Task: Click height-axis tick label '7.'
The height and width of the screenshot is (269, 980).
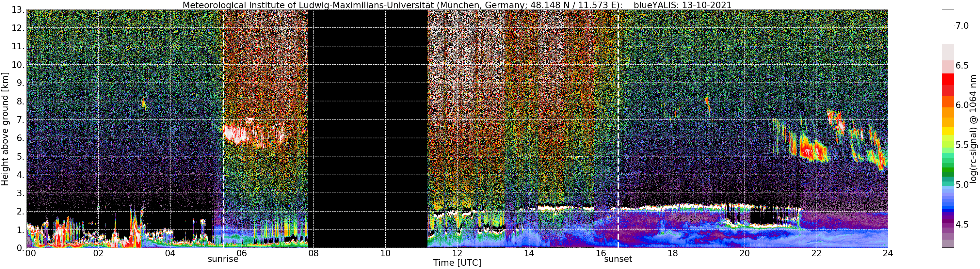Action: coord(20,120)
